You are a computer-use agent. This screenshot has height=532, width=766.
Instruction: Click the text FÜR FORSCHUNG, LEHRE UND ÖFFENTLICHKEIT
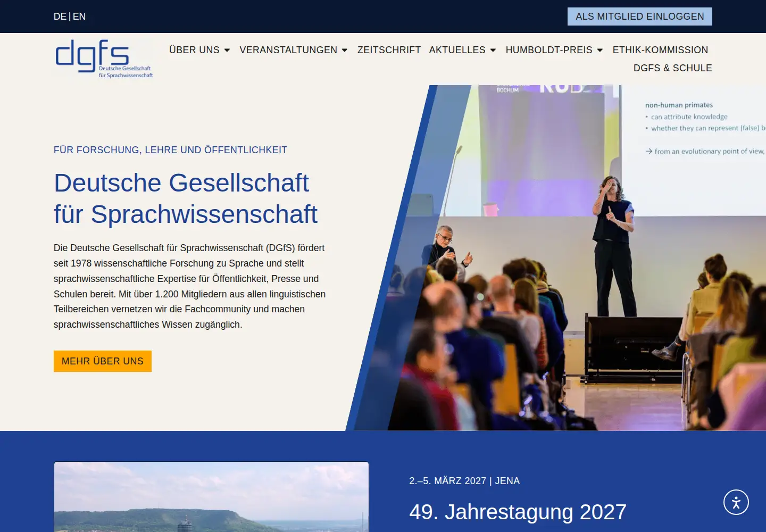(170, 150)
